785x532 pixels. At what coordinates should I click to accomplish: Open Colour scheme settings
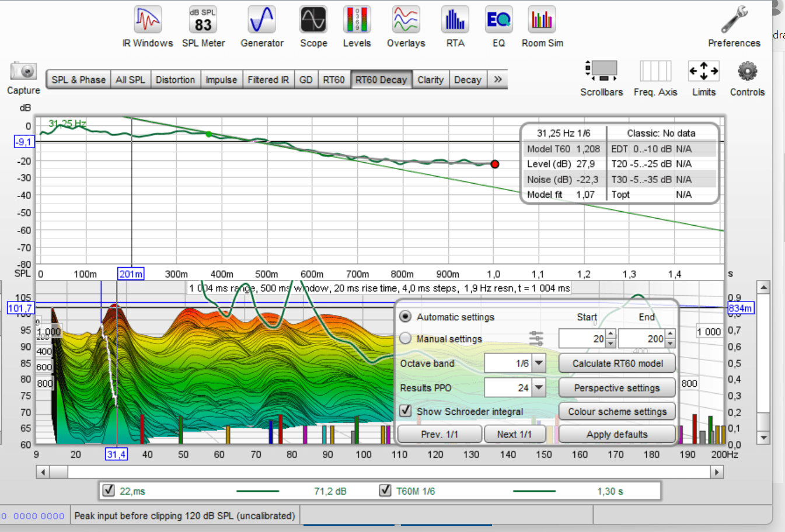coord(617,411)
